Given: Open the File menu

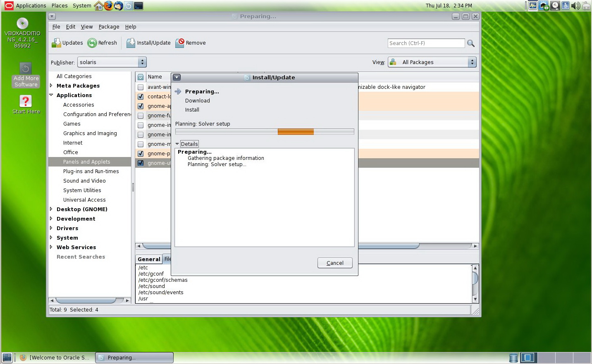Looking at the screenshot, I should point(56,27).
